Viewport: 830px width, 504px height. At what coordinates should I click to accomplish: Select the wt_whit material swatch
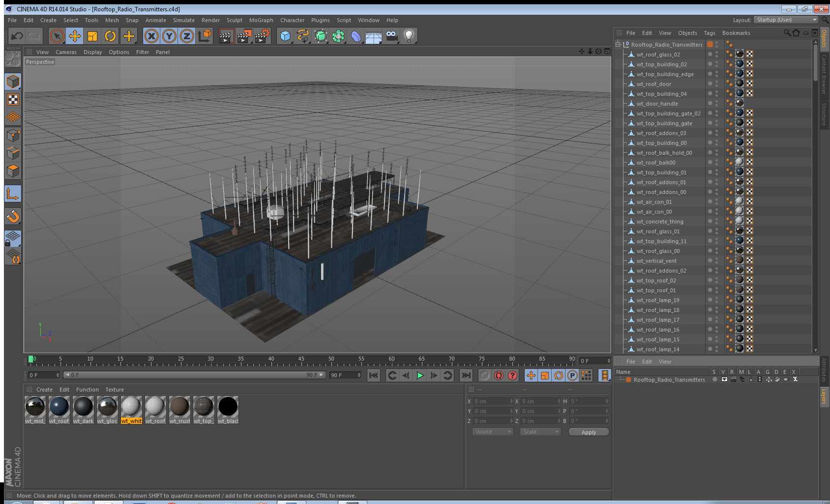pyautogui.click(x=131, y=410)
